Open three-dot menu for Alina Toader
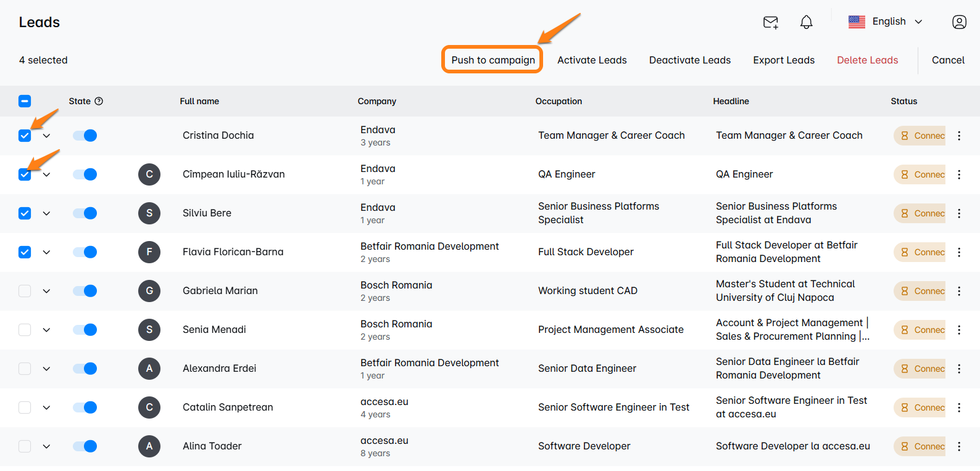 click(x=959, y=446)
